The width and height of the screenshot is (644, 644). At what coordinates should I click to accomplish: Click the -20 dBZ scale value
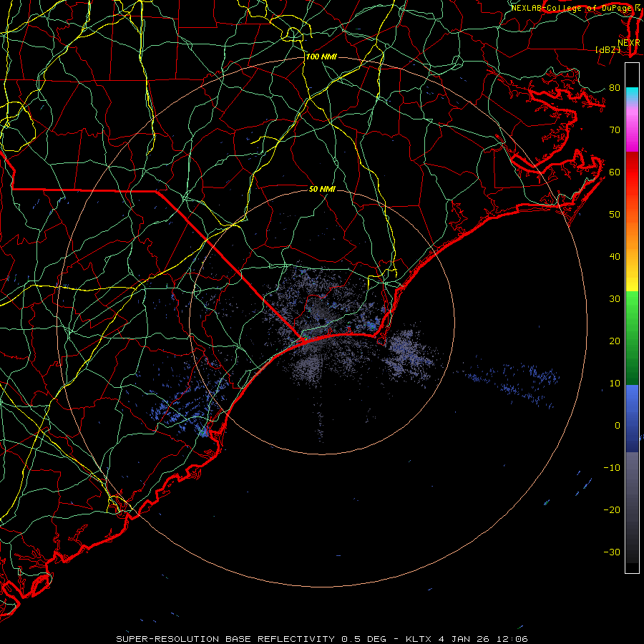point(612,509)
